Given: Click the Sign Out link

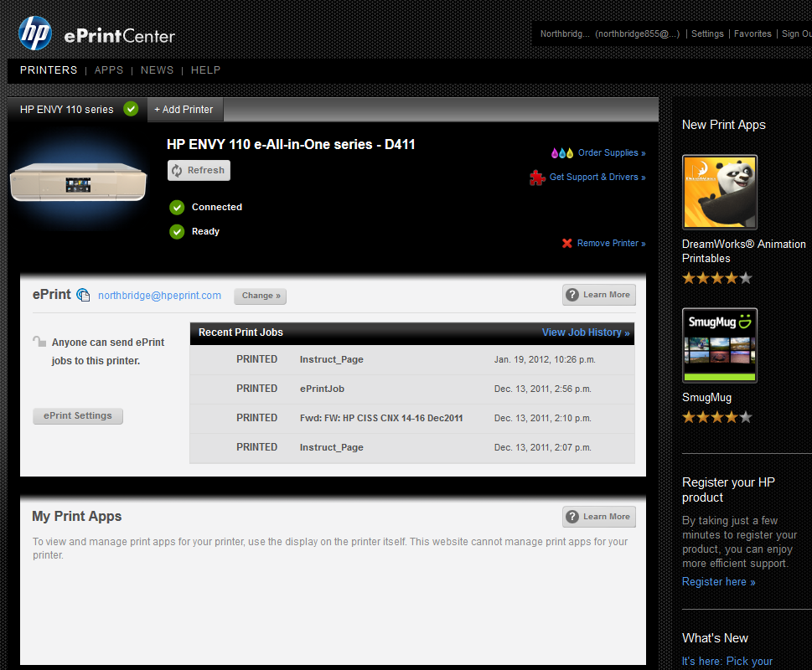Looking at the screenshot, I should (796, 33).
